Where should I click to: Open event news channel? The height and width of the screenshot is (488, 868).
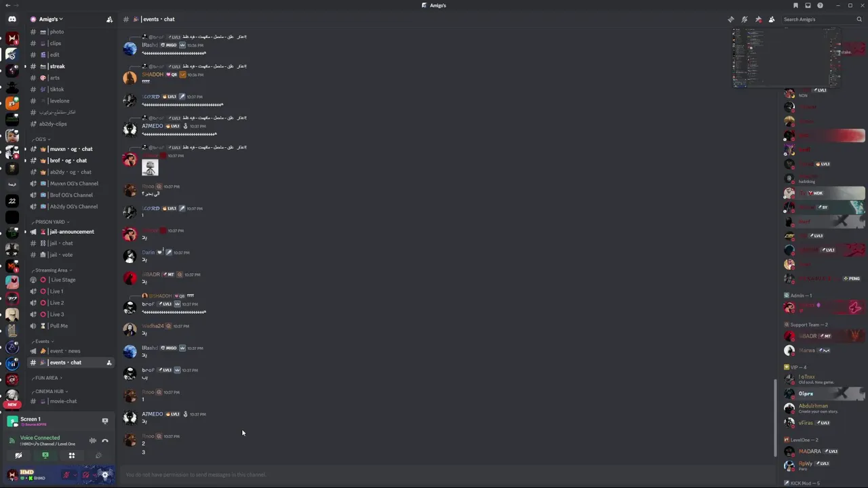pyautogui.click(x=71, y=351)
